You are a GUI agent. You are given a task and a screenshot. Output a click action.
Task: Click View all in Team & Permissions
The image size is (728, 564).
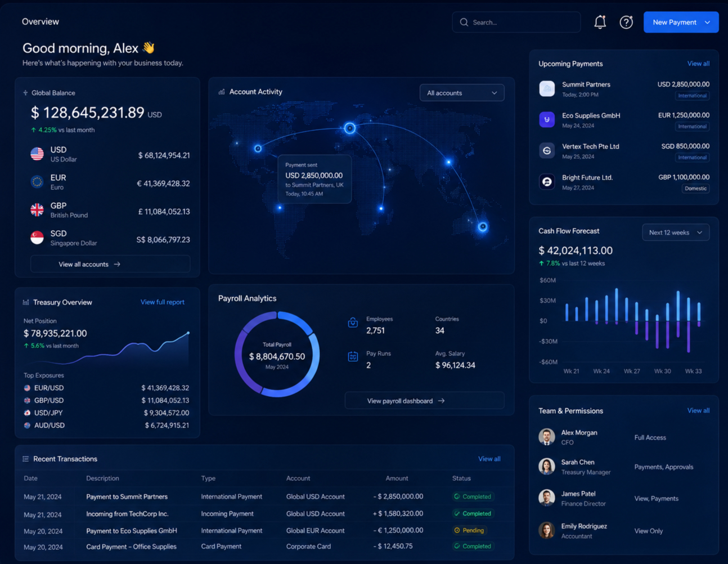click(x=698, y=410)
